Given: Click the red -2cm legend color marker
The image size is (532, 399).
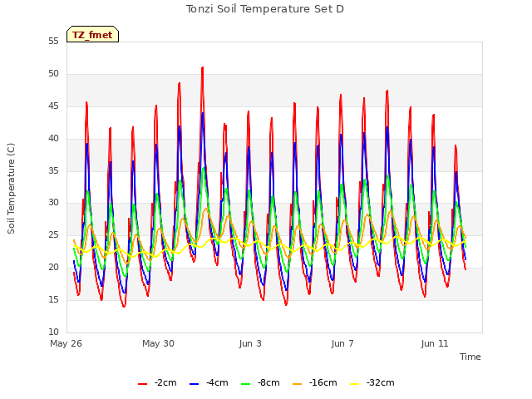Looking at the screenshot, I should pos(142,384).
